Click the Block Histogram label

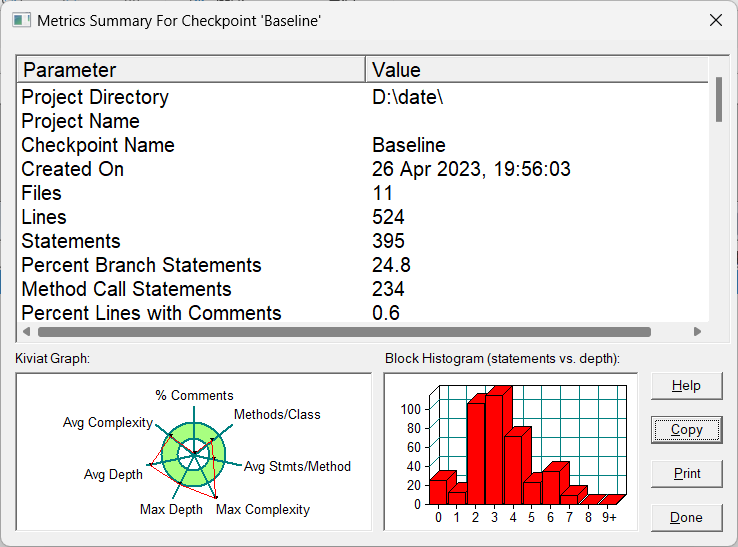(502, 358)
